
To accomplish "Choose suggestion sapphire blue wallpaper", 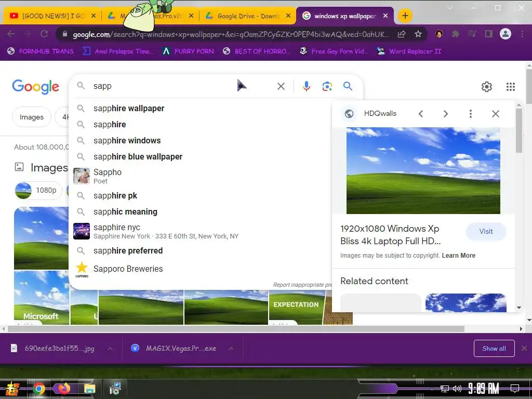I will (200, 156).
